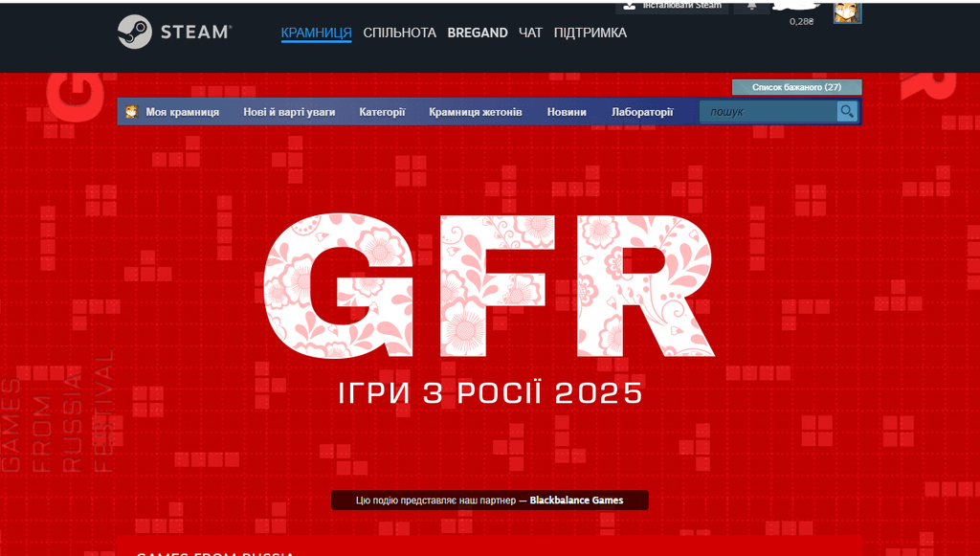Go to ЧАТ
The height and width of the screenshot is (556, 980).
coord(530,33)
